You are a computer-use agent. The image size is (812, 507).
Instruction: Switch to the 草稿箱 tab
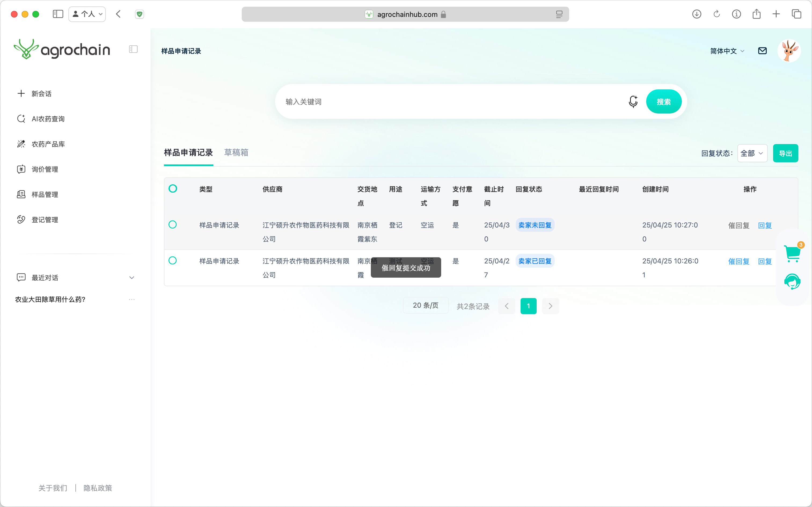(236, 153)
